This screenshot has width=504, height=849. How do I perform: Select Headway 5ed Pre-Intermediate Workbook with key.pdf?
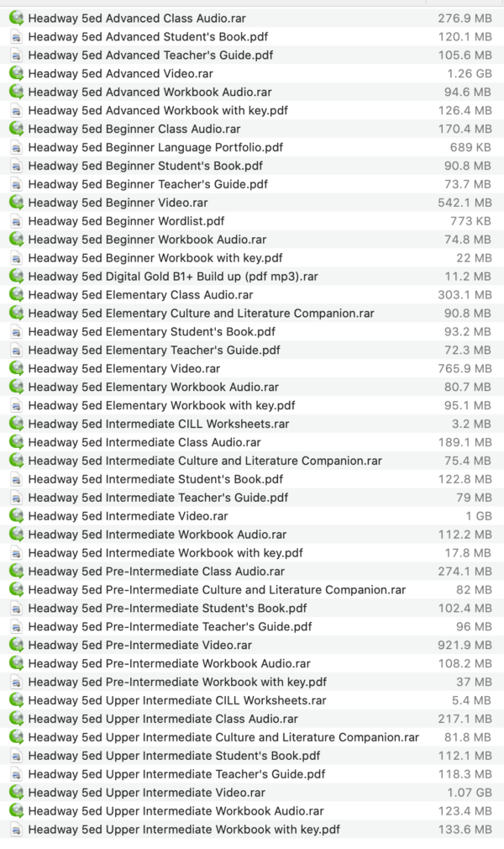(177, 682)
